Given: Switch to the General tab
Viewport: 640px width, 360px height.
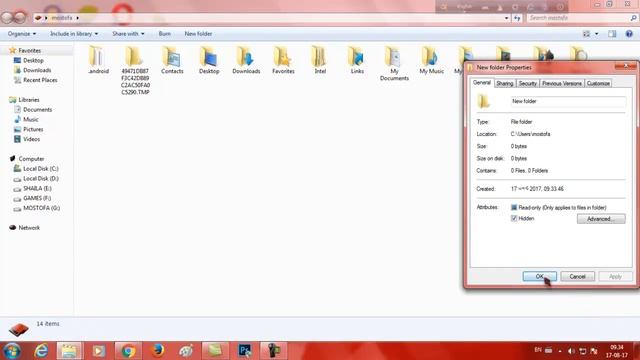Looking at the screenshot, I should coord(482,82).
